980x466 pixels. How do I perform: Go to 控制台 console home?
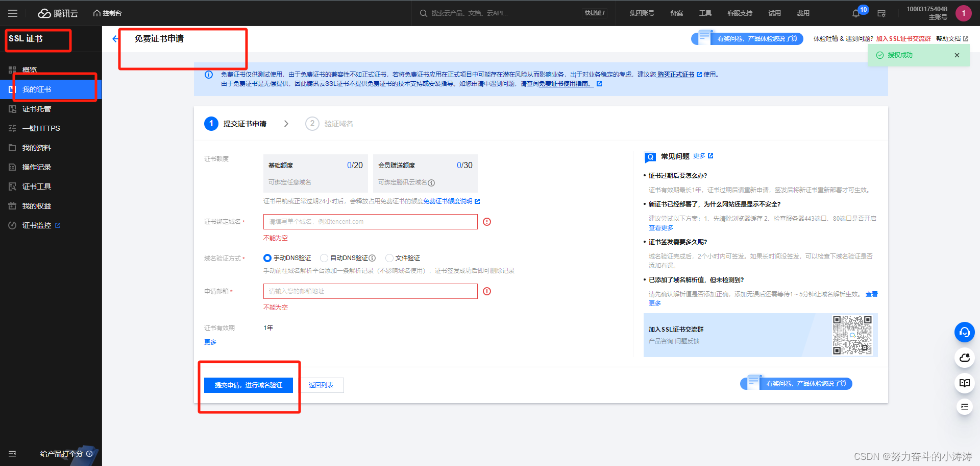[108, 13]
